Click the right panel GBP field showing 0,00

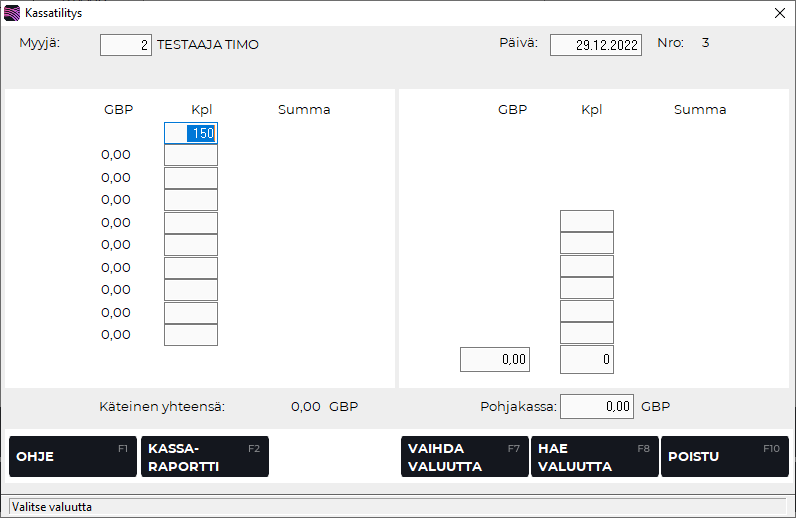tap(494, 359)
